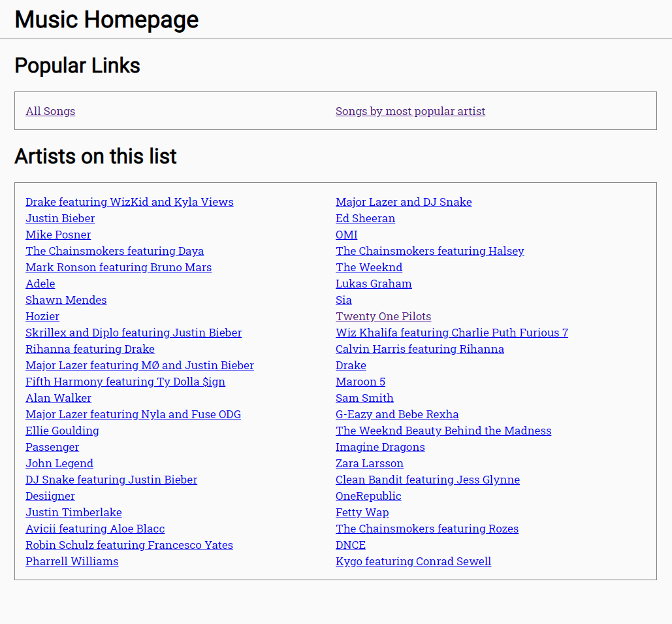Open Major Lazer featuring Nyla and Fuse ODG
This screenshot has height=624, width=672.
133,414
